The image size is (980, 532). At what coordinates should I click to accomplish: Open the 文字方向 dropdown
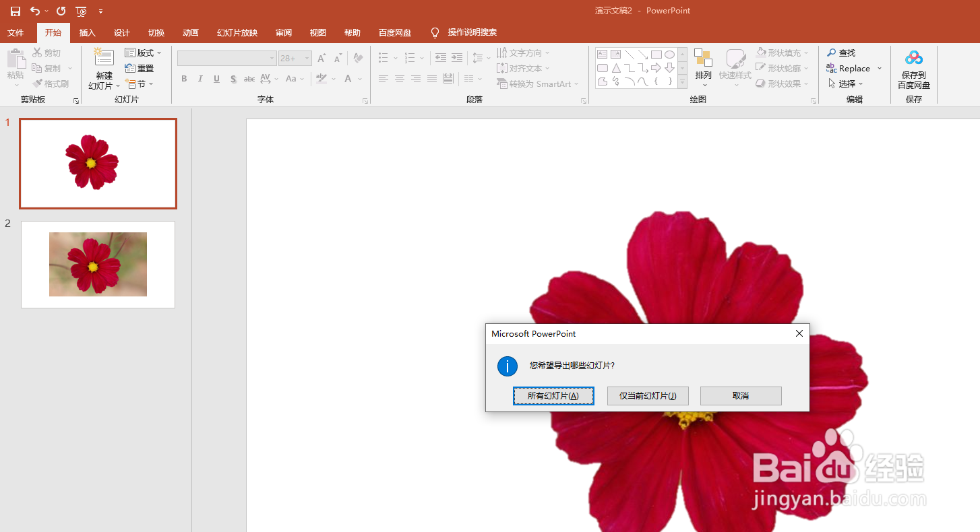tap(524, 53)
